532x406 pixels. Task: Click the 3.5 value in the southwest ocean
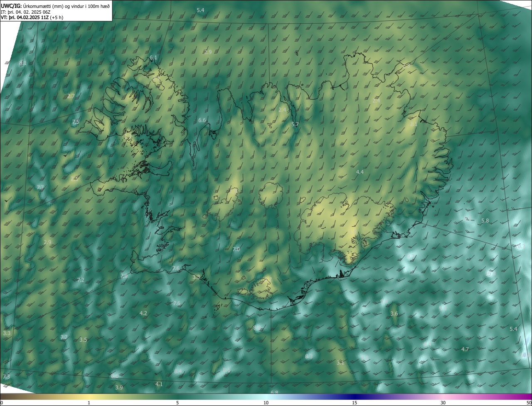tap(83, 340)
